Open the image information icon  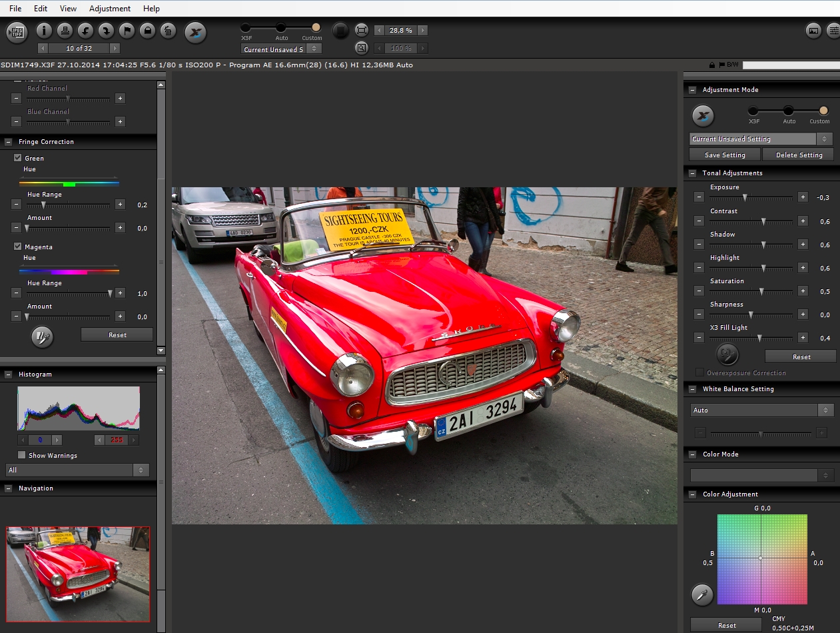point(44,31)
